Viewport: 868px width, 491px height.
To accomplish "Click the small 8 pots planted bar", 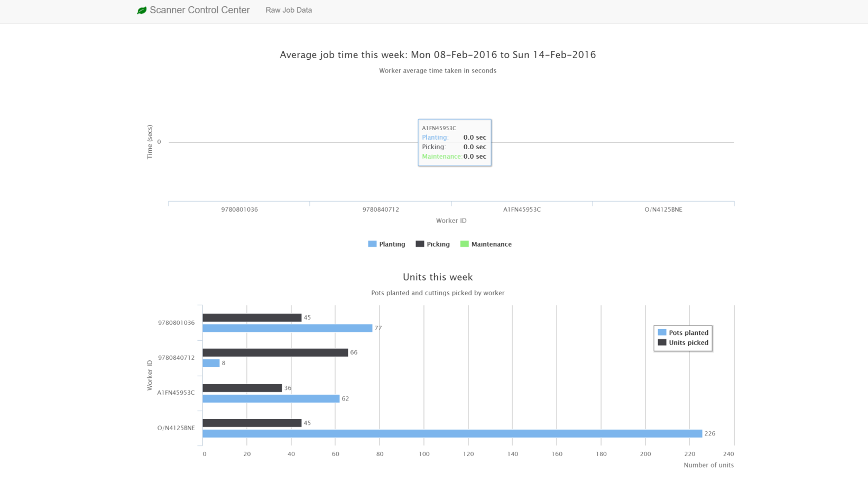I will coord(211,363).
